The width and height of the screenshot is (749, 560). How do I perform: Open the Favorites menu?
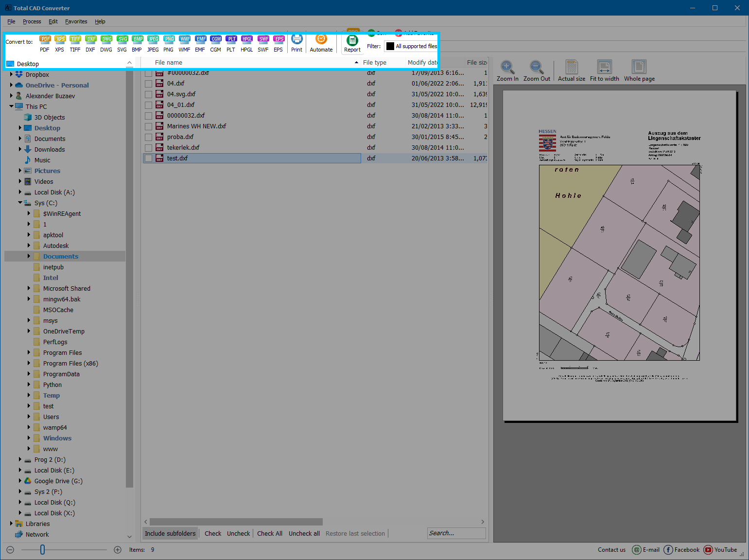(x=76, y=21)
